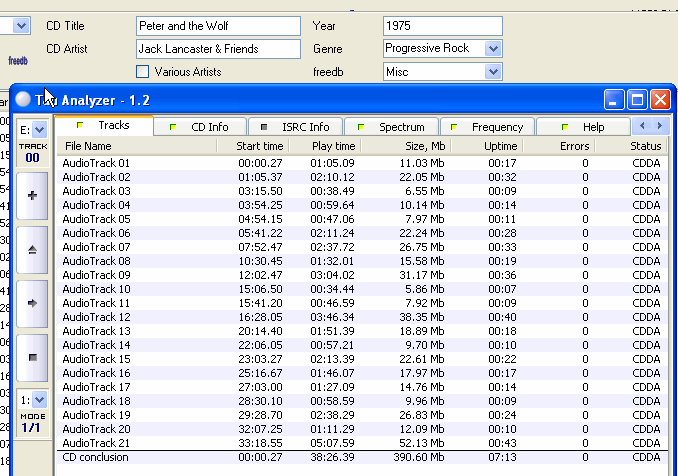678x476 pixels.
Task: Toggle the Various Artists checkbox
Action: tap(142, 72)
